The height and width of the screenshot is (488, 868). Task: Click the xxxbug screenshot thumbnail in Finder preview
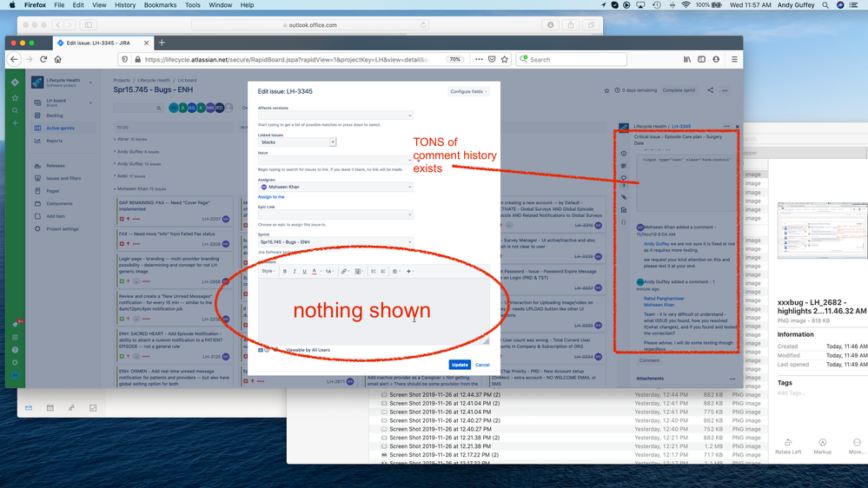(x=821, y=230)
